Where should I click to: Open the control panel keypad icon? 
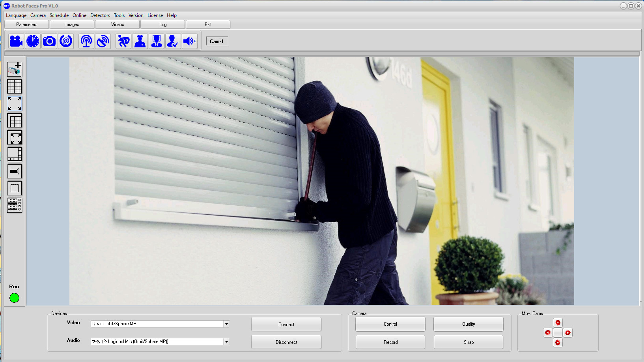pos(15,205)
